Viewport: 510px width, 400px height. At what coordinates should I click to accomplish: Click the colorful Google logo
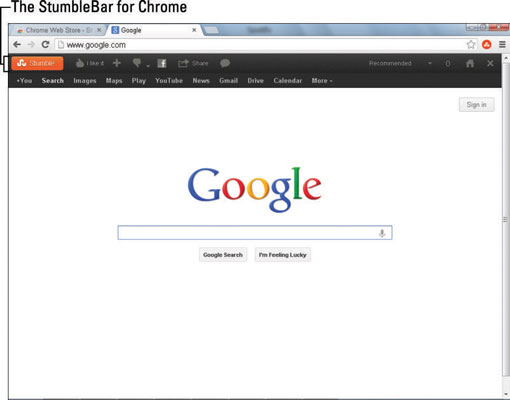[x=255, y=189]
